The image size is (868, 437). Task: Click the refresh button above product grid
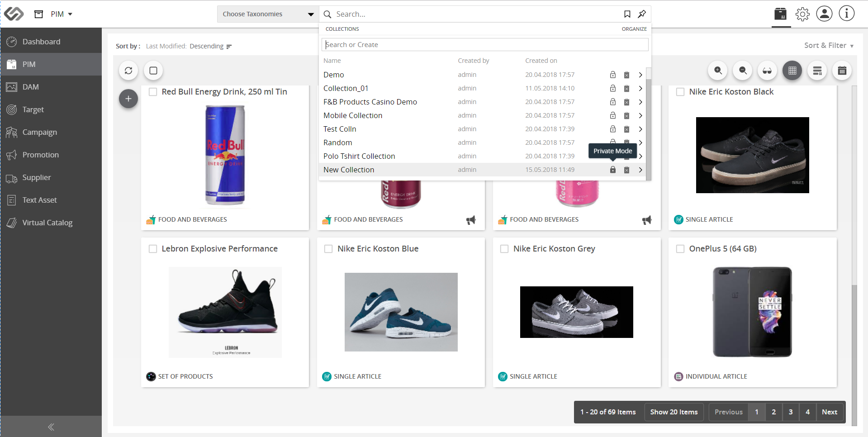(128, 71)
